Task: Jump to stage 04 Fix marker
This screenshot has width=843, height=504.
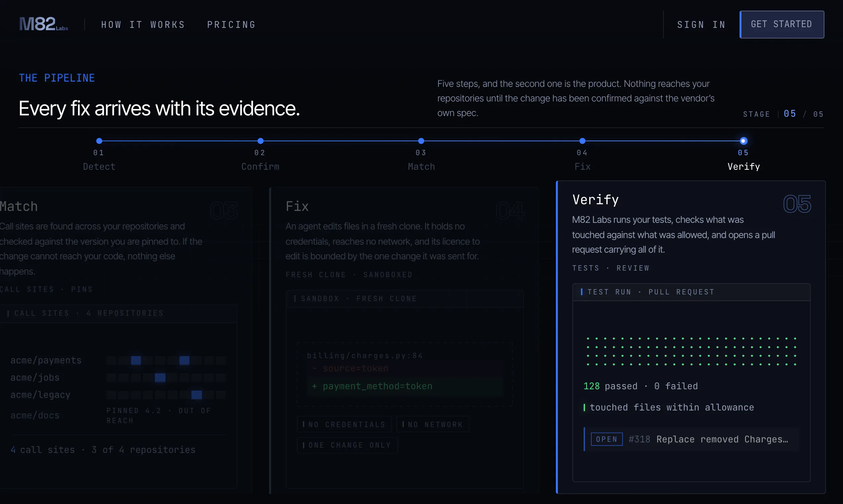Action: coord(582,141)
